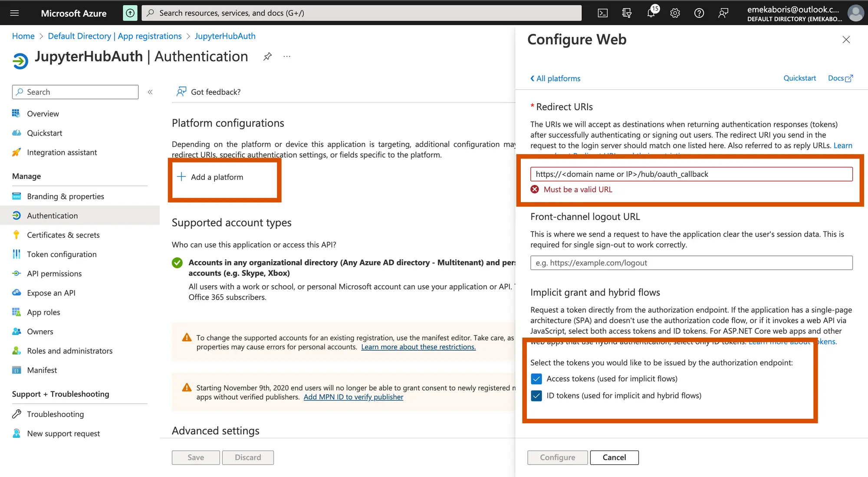Screen dimensions: 868x477
Task: Click the Owners people icon
Action: (16, 331)
